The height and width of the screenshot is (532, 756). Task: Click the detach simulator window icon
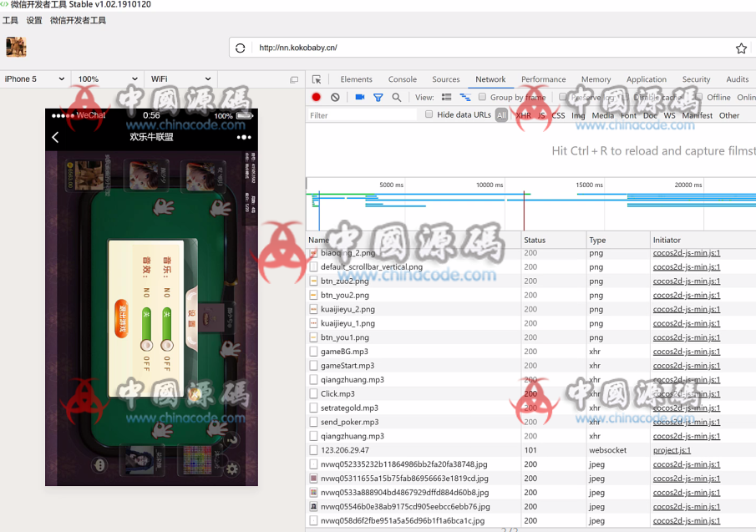293,79
